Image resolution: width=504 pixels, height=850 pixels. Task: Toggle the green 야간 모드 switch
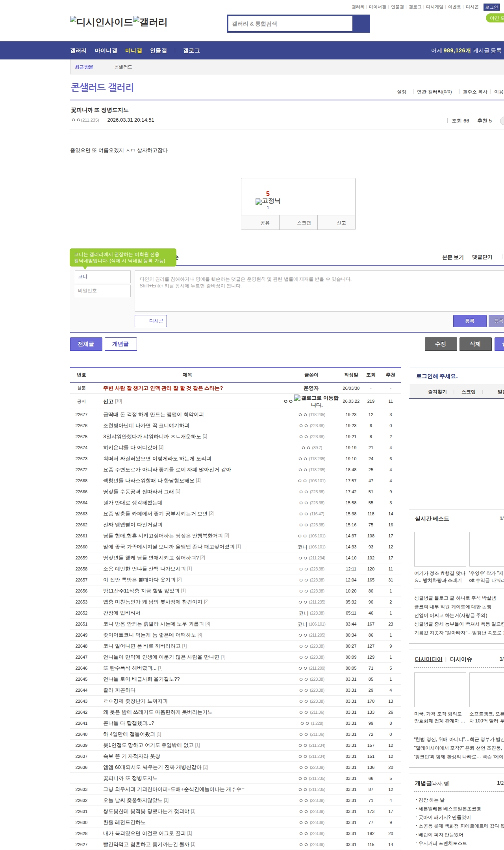(495, 18)
